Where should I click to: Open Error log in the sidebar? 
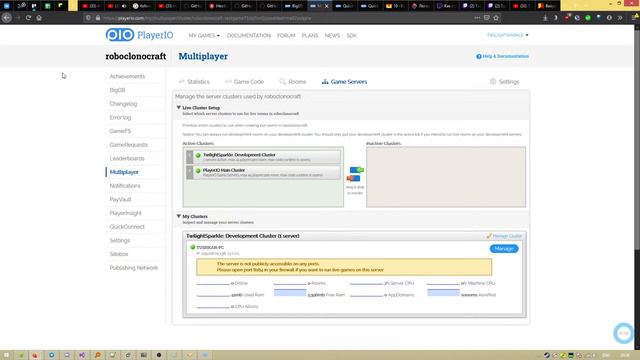pyautogui.click(x=120, y=118)
